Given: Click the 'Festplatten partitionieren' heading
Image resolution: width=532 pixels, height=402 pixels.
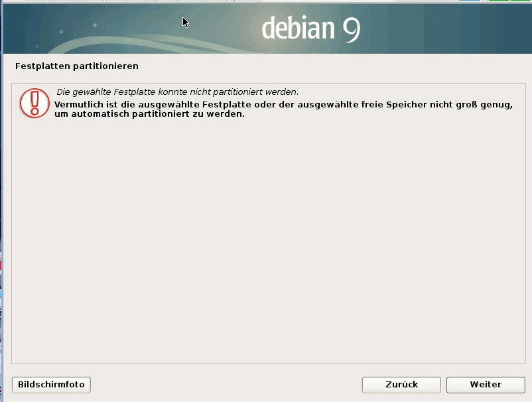Looking at the screenshot, I should coord(77,66).
